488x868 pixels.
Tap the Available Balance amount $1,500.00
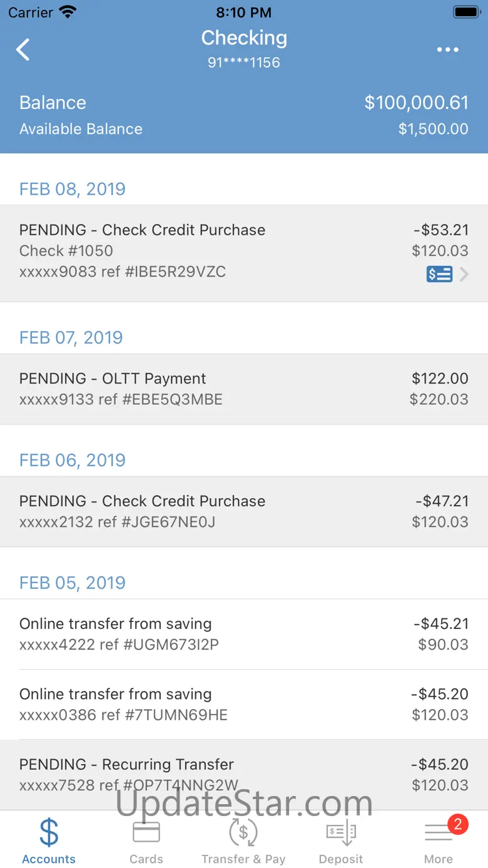pos(433,129)
